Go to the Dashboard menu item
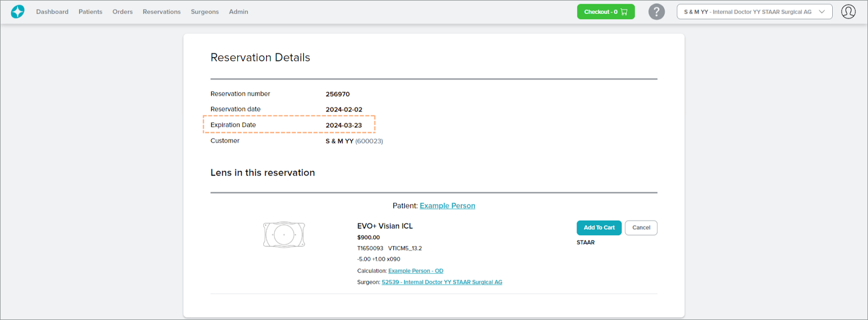This screenshot has height=320, width=868. pos(52,11)
